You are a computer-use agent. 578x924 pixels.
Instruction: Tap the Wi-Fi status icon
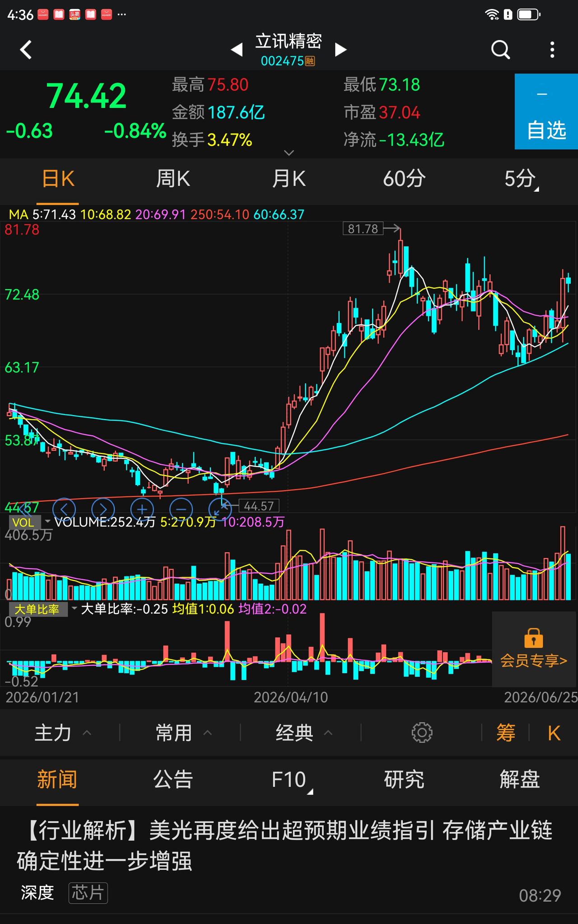point(491,14)
